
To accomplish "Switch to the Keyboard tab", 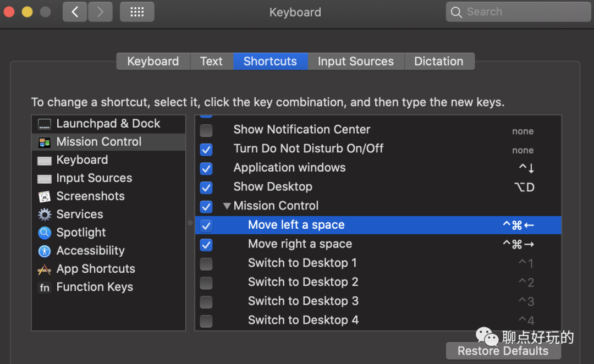I will [153, 62].
